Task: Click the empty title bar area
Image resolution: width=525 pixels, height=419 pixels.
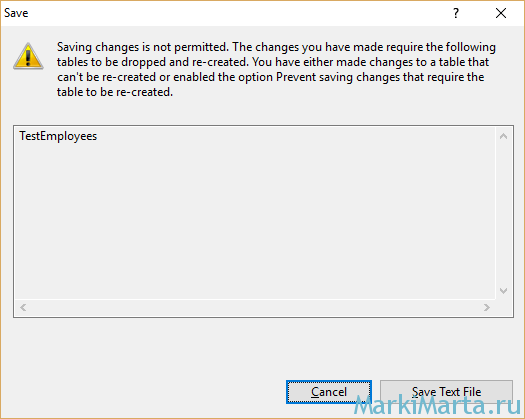Action: (x=234, y=13)
